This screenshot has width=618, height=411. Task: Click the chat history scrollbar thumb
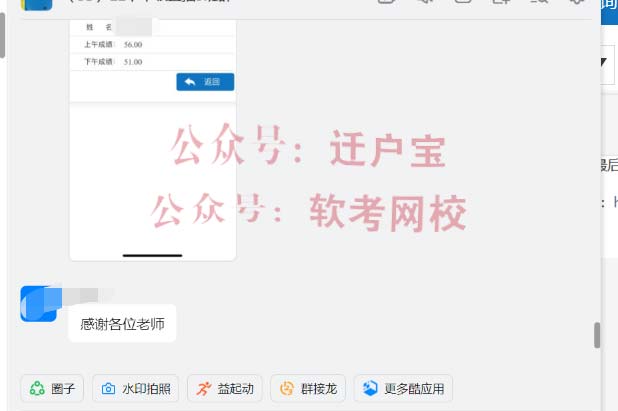pos(597,335)
